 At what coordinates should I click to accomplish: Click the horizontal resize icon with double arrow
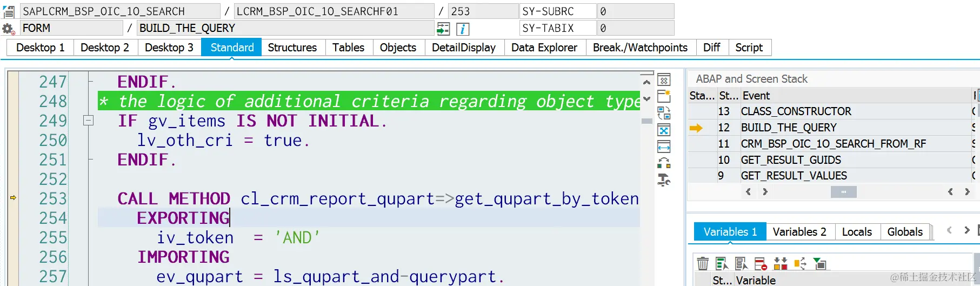point(664,147)
